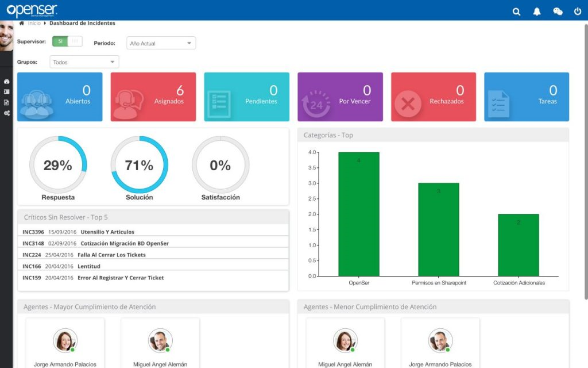Viewport: 588px width, 368px height.
Task: Click the Solución progress circle
Action: coord(139,165)
